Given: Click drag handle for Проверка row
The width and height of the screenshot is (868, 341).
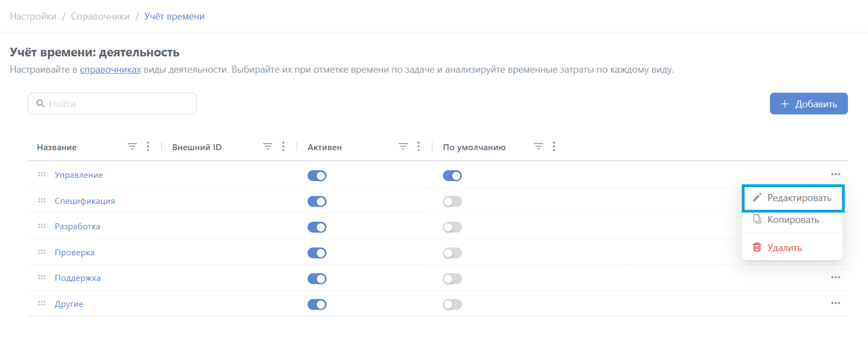Looking at the screenshot, I should pyautogui.click(x=42, y=252).
